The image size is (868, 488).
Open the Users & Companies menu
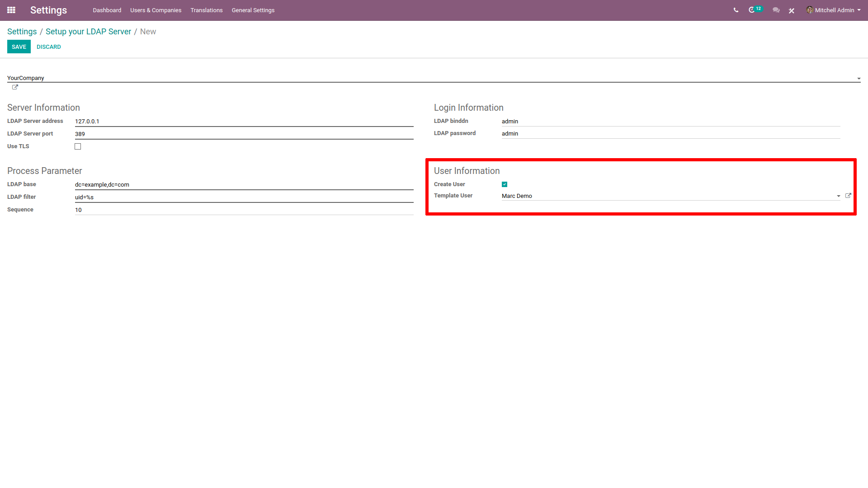pos(156,11)
